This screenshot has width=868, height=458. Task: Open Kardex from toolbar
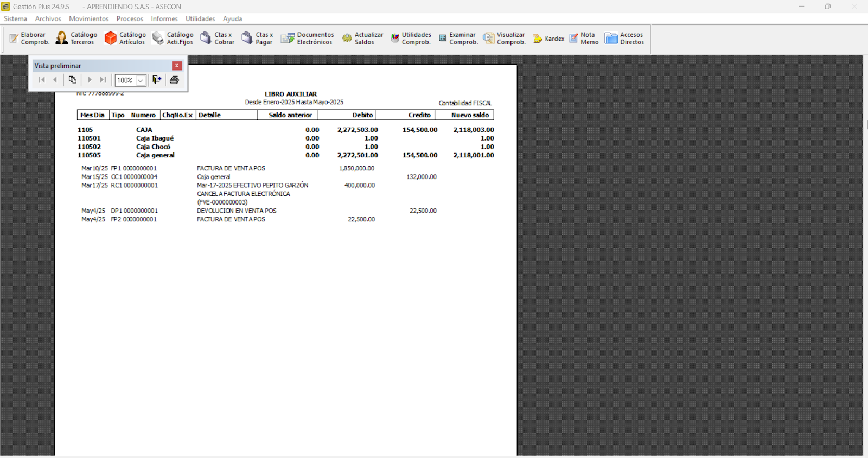coord(548,39)
